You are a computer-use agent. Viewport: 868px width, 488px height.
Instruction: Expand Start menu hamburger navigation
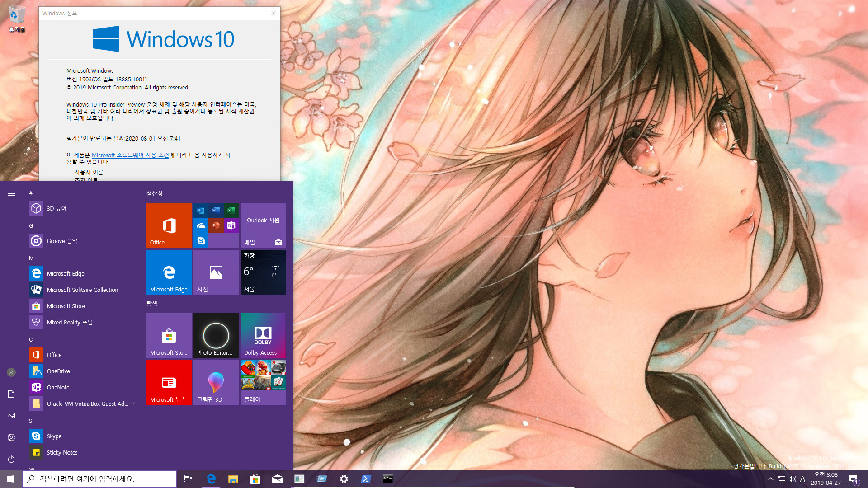pyautogui.click(x=11, y=193)
